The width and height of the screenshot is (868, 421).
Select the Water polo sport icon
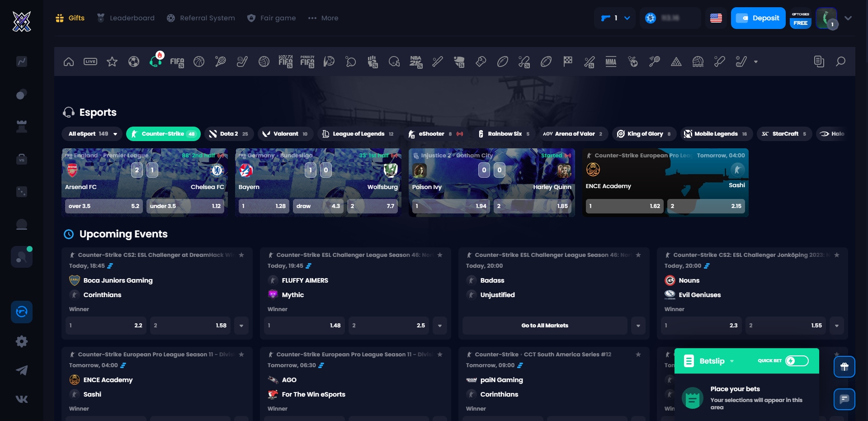click(698, 61)
